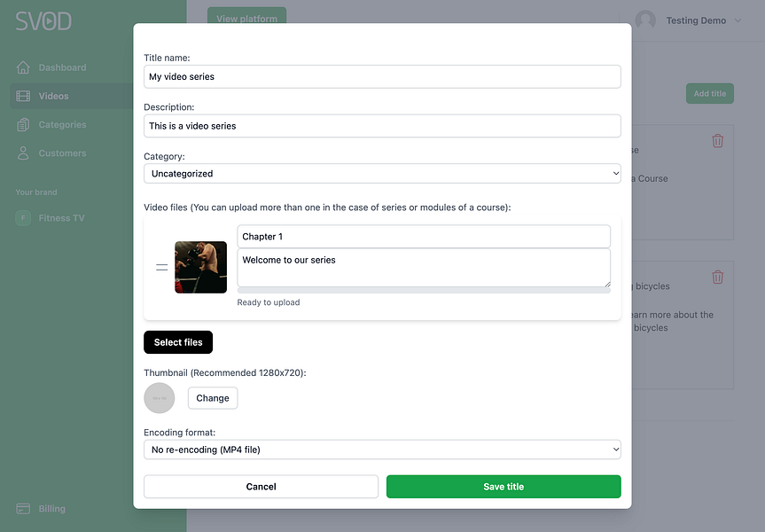
Task: Select the Videos film icon
Action: coord(23,96)
